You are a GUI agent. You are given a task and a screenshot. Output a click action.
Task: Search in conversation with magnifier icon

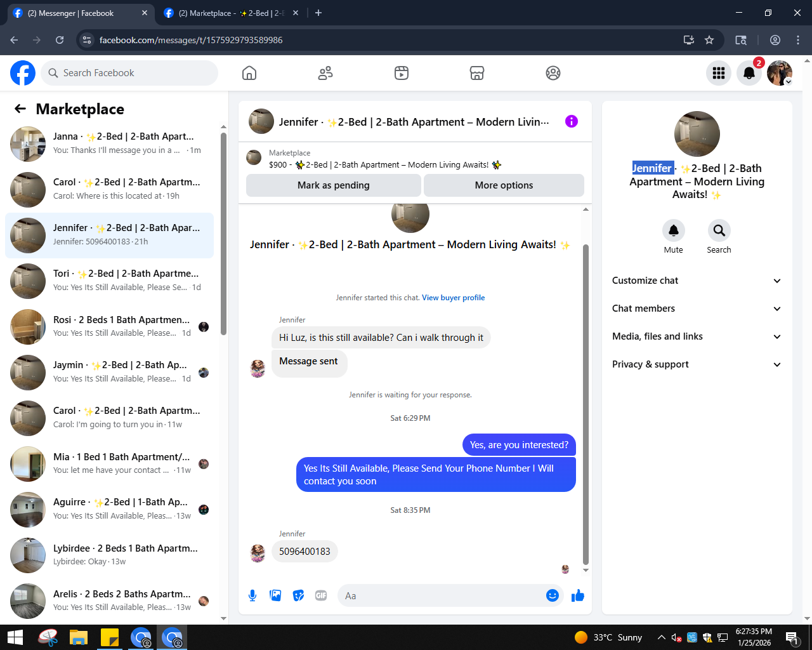[719, 230]
